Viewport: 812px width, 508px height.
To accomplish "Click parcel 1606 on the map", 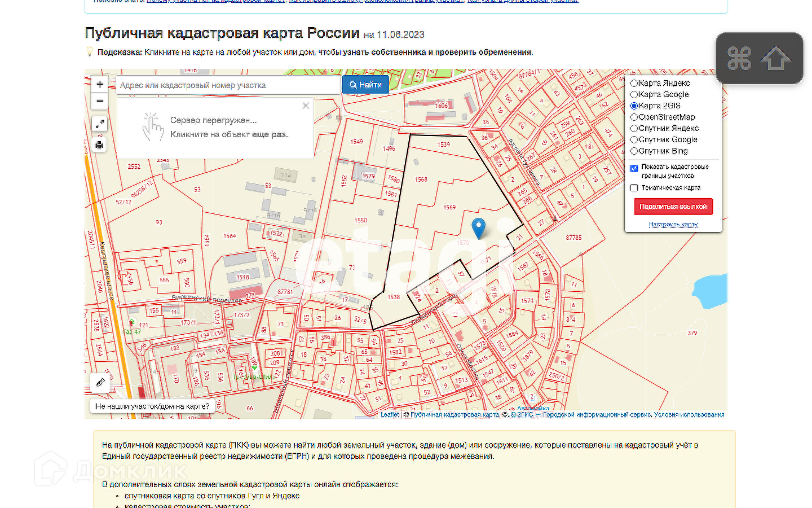I will coord(442,106).
